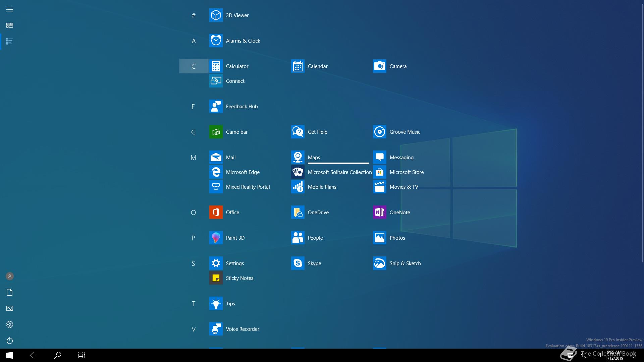Open the Settings gear in the sidebar
This screenshot has height=362, width=644.
tap(10, 324)
